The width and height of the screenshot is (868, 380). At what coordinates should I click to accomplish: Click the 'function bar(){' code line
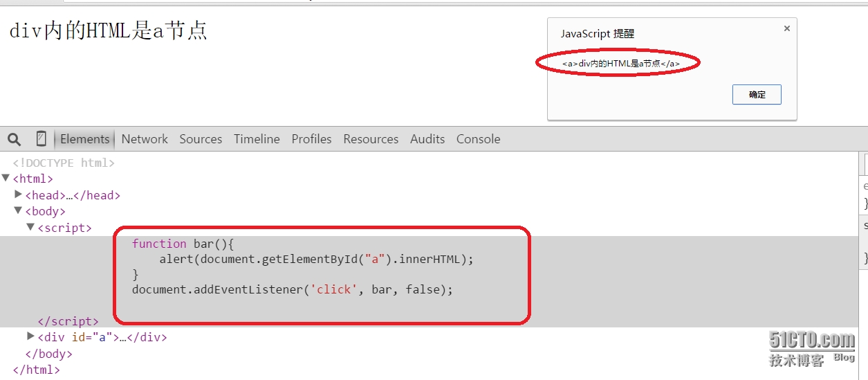coord(184,244)
